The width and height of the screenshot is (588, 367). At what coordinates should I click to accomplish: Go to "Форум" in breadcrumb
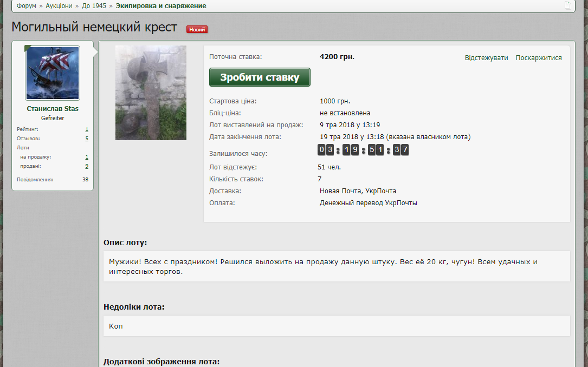[26, 6]
